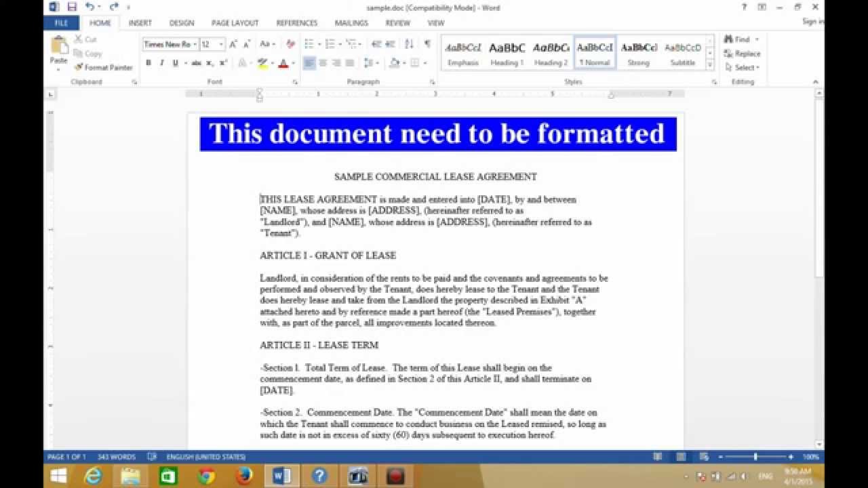
Task: Click zoom in plus button
Action: click(791, 457)
